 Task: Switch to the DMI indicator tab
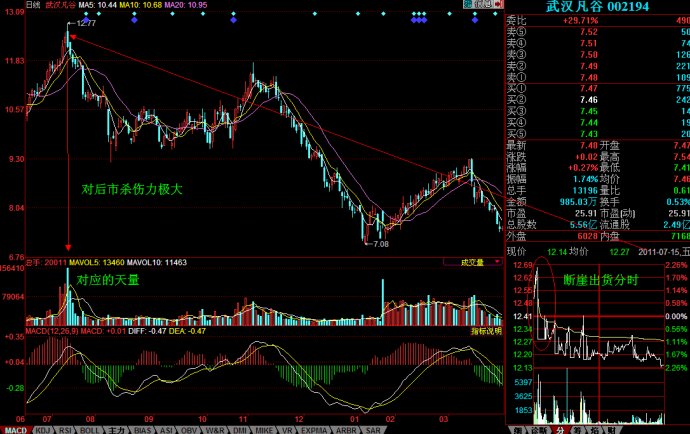(240, 430)
